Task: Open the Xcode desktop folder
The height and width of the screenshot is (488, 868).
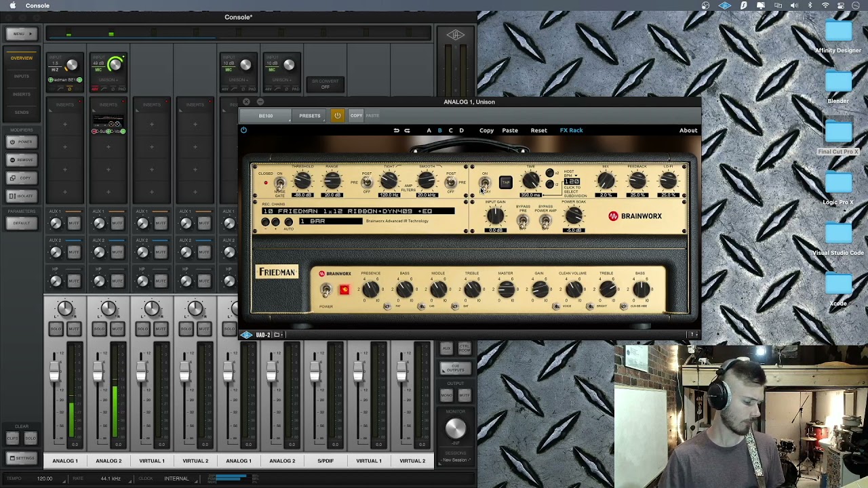Action: click(838, 285)
